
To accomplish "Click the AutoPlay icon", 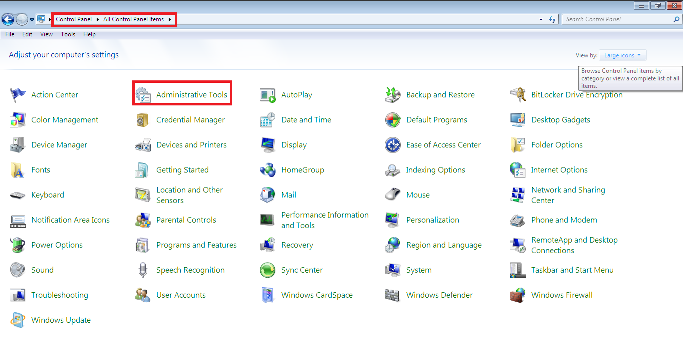I will click(267, 95).
